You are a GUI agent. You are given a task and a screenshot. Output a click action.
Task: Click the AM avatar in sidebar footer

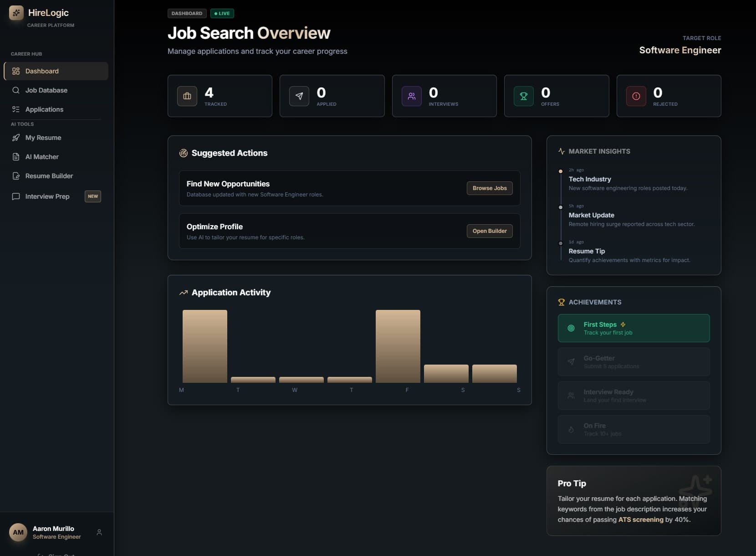coord(18,532)
